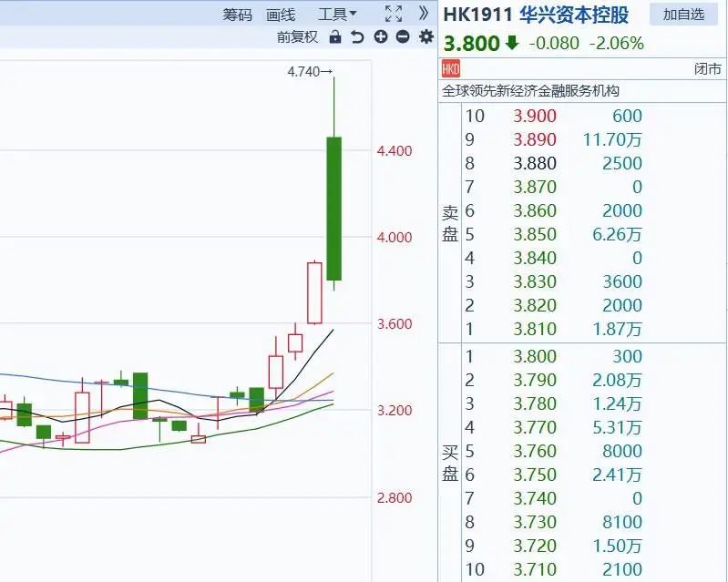
Task: Click the undo/reset arrow icon
Action: tap(357, 37)
